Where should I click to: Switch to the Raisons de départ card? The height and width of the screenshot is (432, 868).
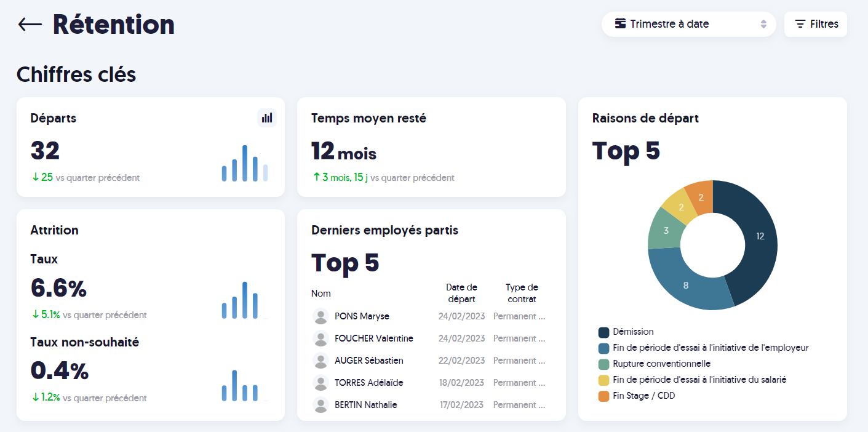point(645,118)
